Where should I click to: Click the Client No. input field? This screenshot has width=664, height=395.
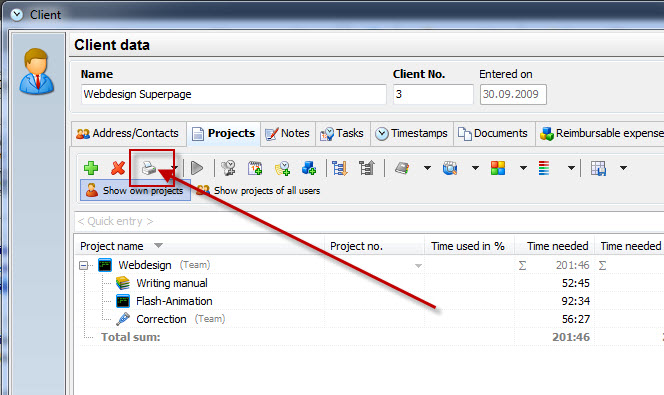pos(433,94)
